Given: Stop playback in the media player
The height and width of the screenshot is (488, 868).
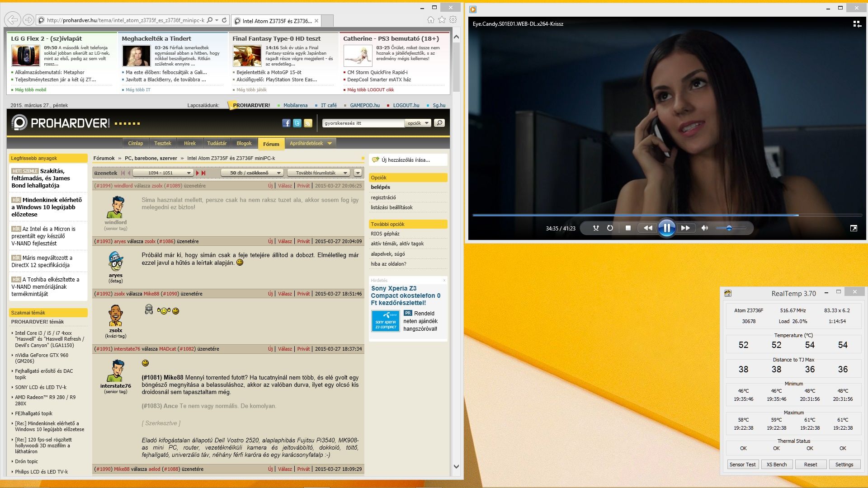Looking at the screenshot, I should 628,228.
